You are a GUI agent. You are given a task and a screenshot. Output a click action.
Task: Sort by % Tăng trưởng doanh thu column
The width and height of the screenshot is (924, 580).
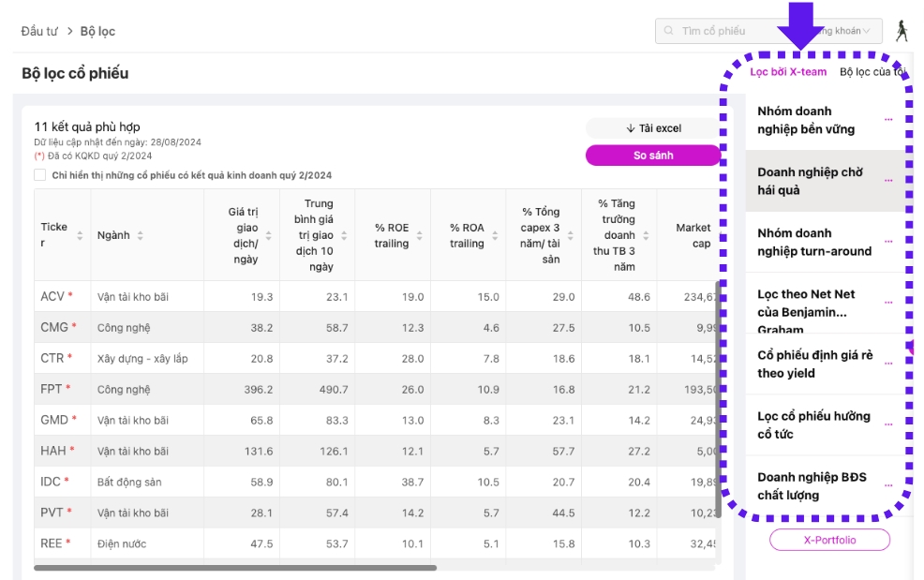click(x=644, y=235)
